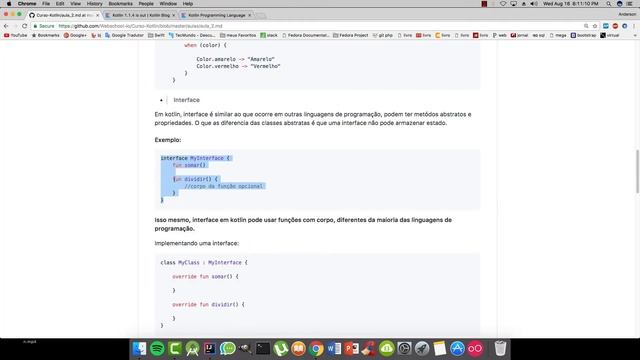640x360 pixels.
Task: Open the Bookmarks menu
Action: point(120,4)
